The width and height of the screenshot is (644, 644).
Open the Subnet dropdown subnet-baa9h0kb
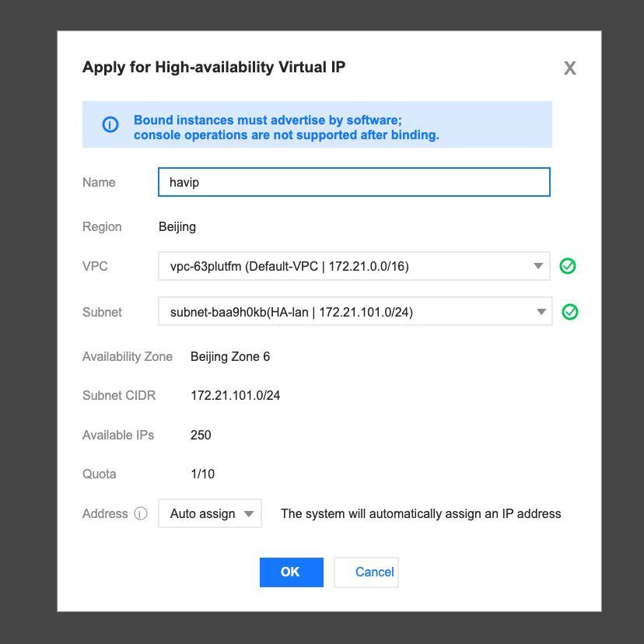(355, 312)
